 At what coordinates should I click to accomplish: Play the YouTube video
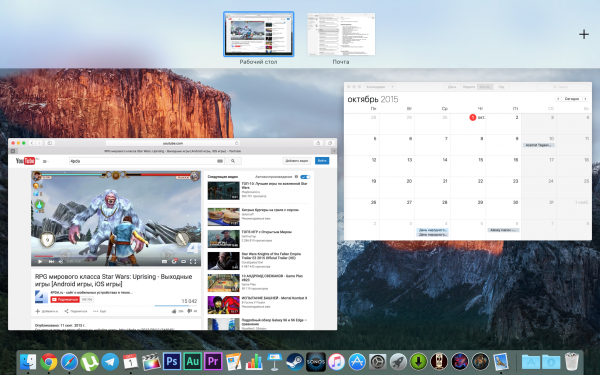point(40,262)
